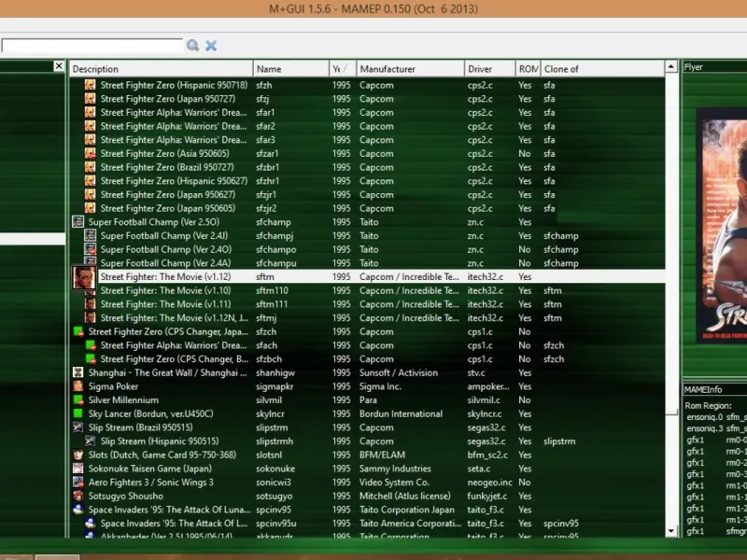Sort list by Description column header
Viewport: 747px width, 560px height.
point(161,69)
